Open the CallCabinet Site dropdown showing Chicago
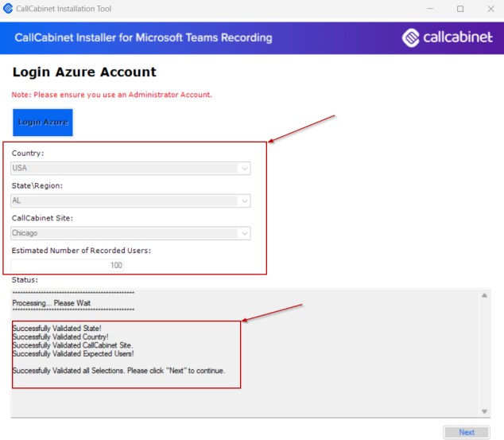Viewport: 504px width, 440px height. point(130,233)
